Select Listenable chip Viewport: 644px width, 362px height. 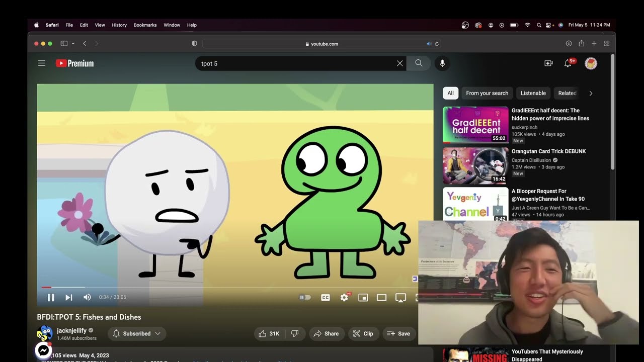click(533, 93)
